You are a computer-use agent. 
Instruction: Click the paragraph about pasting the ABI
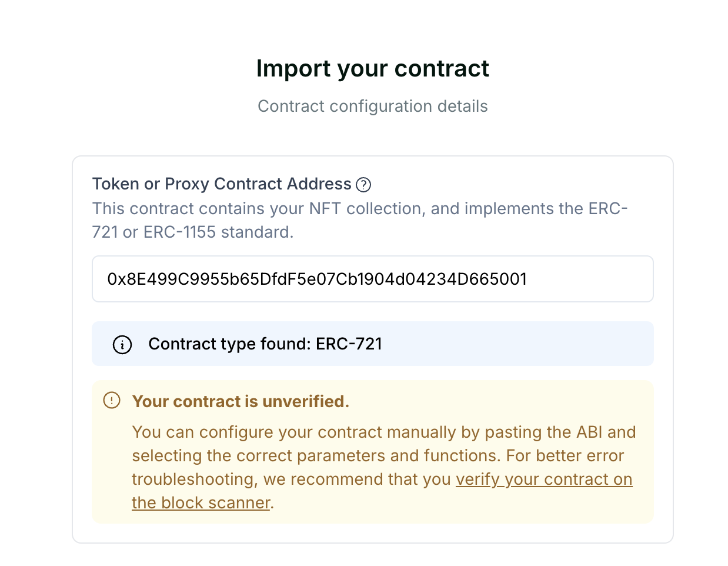pos(383,468)
